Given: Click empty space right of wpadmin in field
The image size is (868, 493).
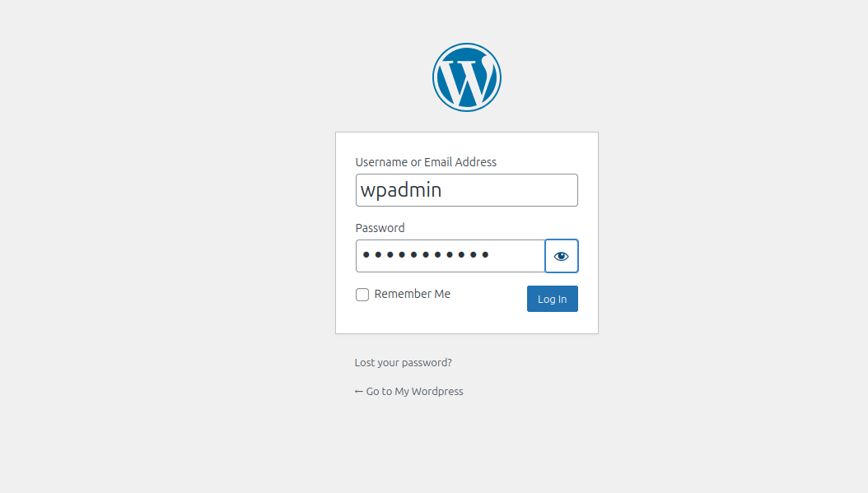Looking at the screenshot, I should point(509,190).
